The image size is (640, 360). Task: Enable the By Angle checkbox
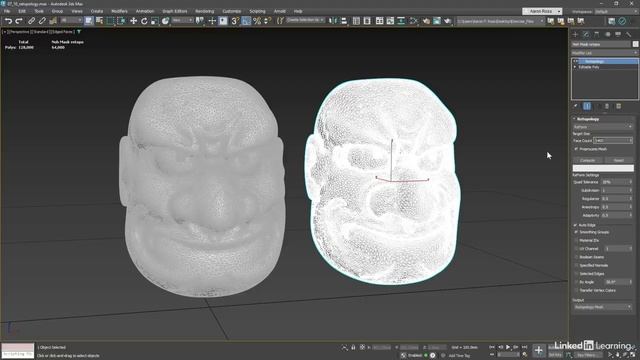(x=577, y=282)
